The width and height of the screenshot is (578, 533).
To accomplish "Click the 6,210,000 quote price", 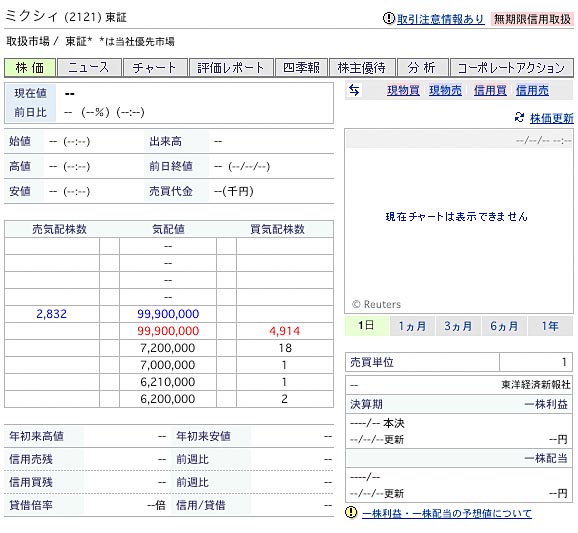I will [168, 382].
